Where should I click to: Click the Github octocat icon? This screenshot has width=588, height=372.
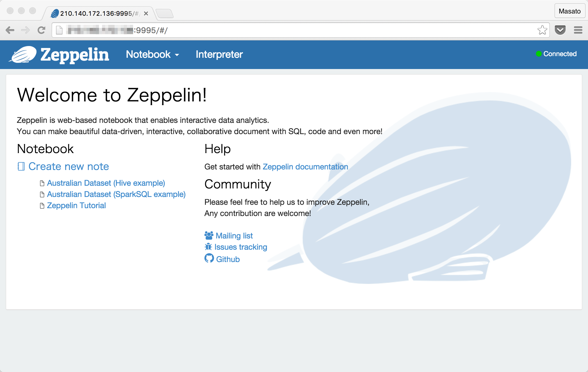point(209,258)
